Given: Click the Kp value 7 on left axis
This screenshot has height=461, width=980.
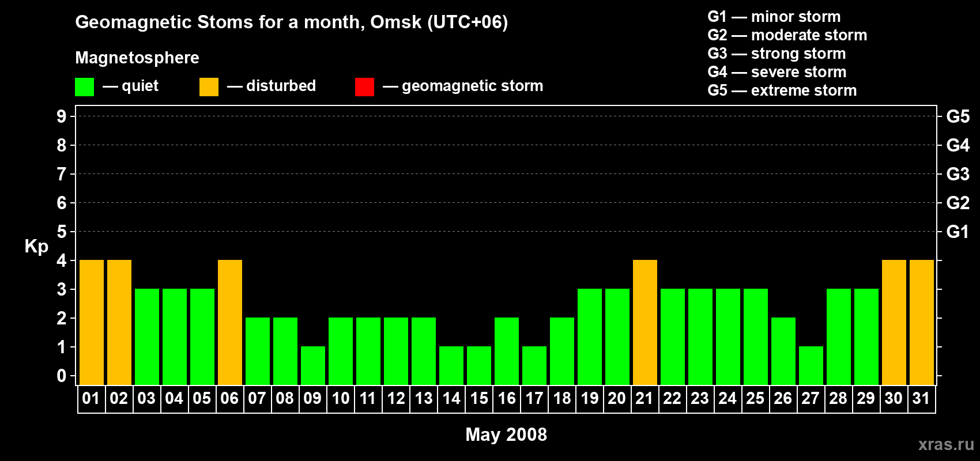Looking at the screenshot, I should tap(62, 174).
